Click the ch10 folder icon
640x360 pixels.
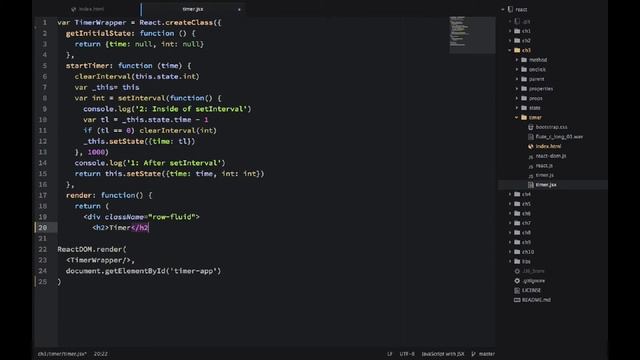click(x=517, y=252)
